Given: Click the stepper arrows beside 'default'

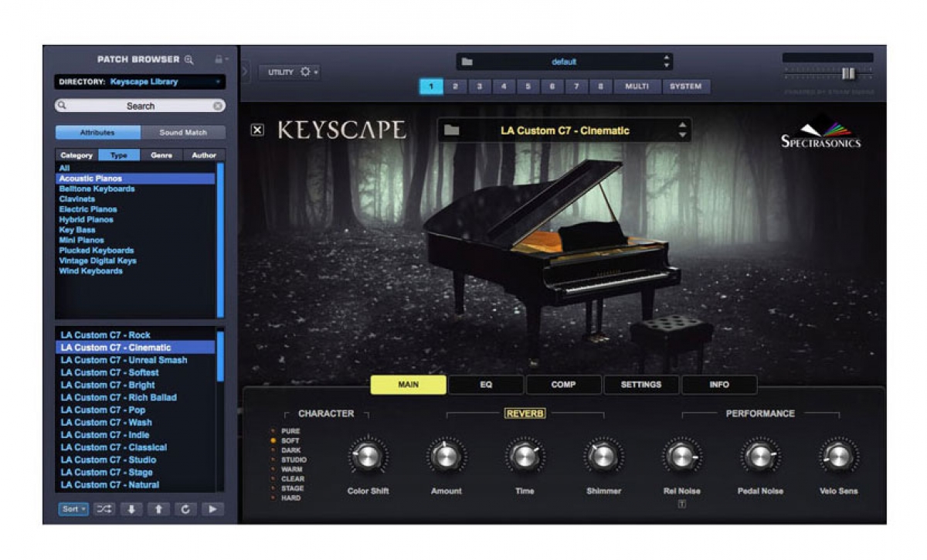Looking at the screenshot, I should click(x=667, y=62).
